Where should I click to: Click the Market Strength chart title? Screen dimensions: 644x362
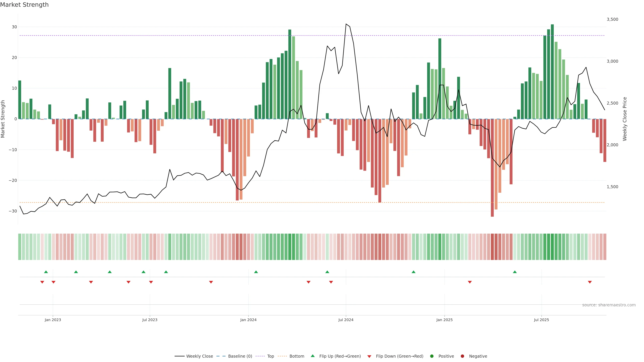pyautogui.click(x=24, y=5)
